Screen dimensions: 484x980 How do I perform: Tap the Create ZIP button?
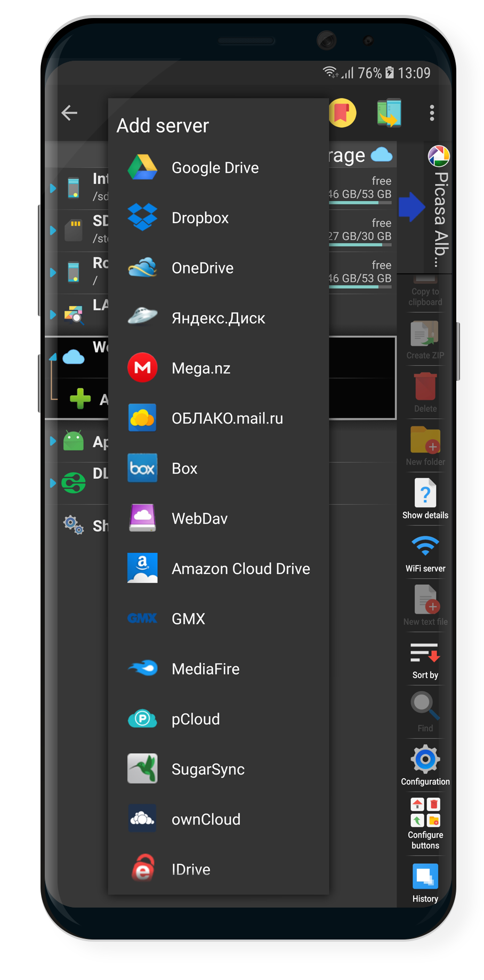click(425, 340)
